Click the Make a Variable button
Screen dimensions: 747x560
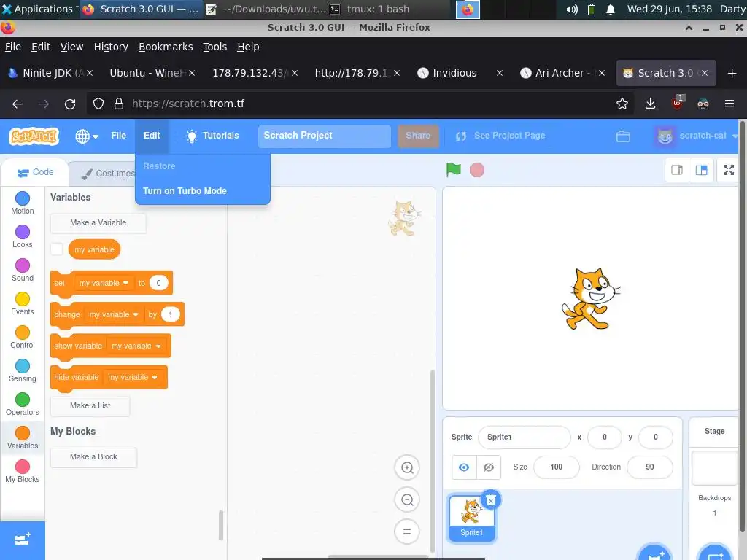pos(98,223)
